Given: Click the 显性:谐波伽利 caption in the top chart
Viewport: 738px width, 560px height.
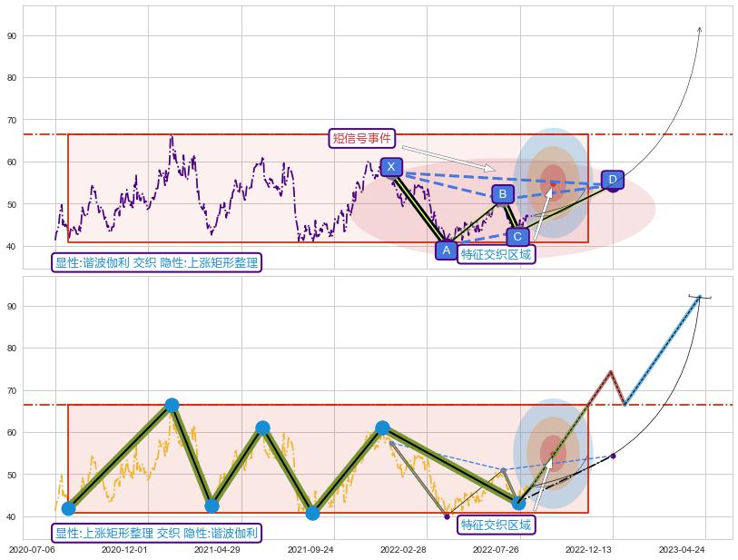Looking at the screenshot, I should [157, 262].
